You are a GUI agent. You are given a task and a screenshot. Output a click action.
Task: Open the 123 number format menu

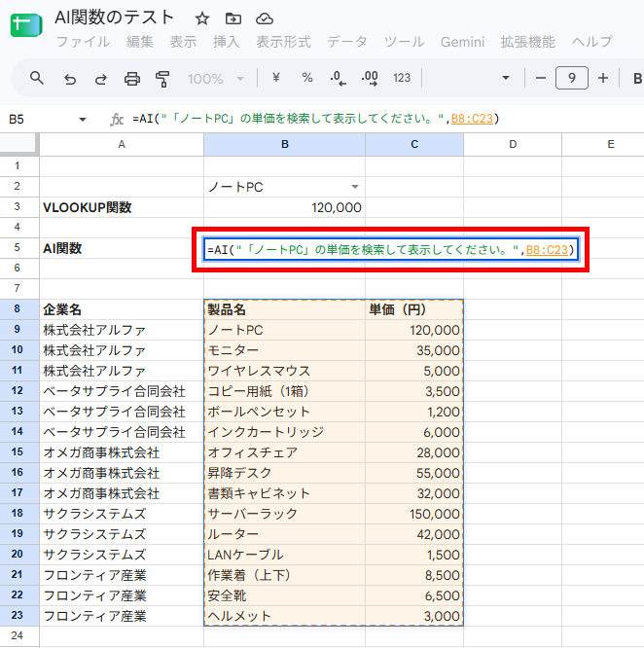click(x=402, y=78)
